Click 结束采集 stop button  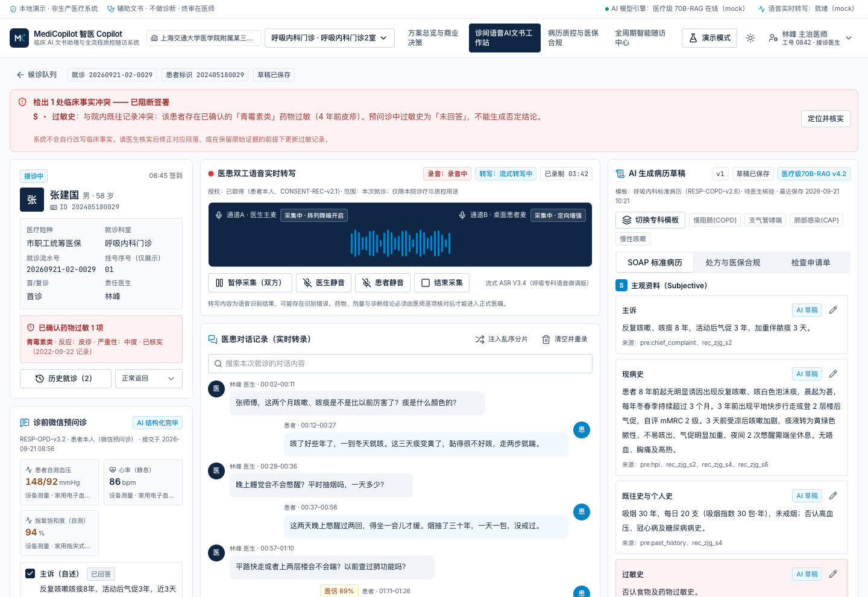click(442, 283)
